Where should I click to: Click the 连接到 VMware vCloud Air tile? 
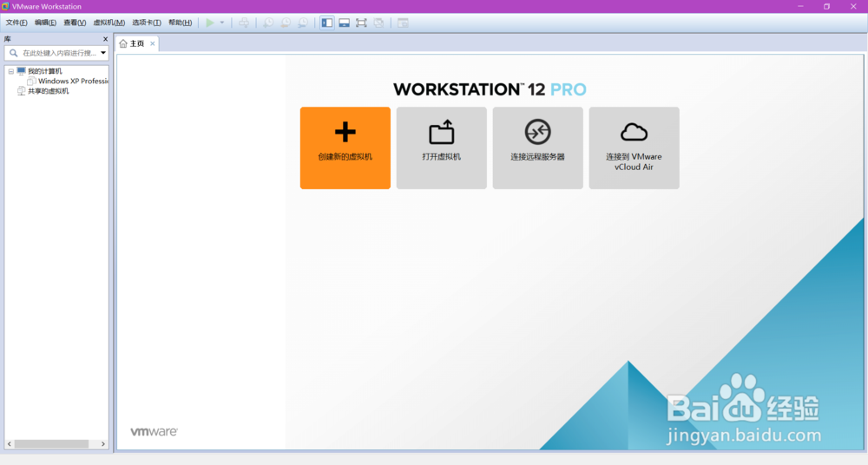pos(635,147)
